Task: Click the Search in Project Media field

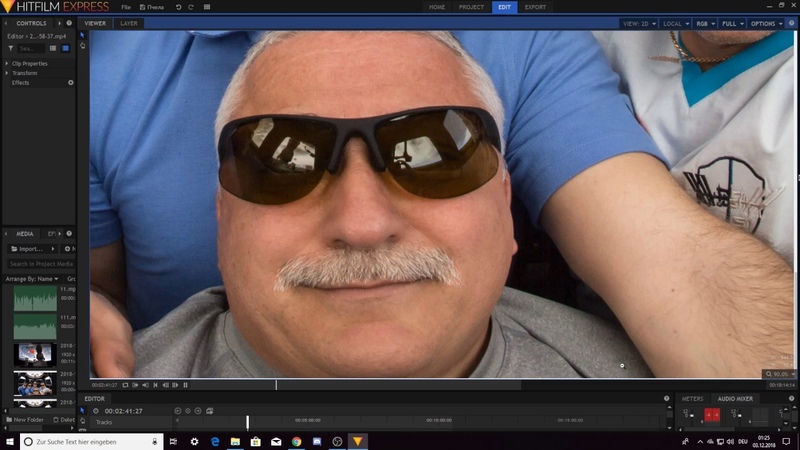Action: click(41, 264)
